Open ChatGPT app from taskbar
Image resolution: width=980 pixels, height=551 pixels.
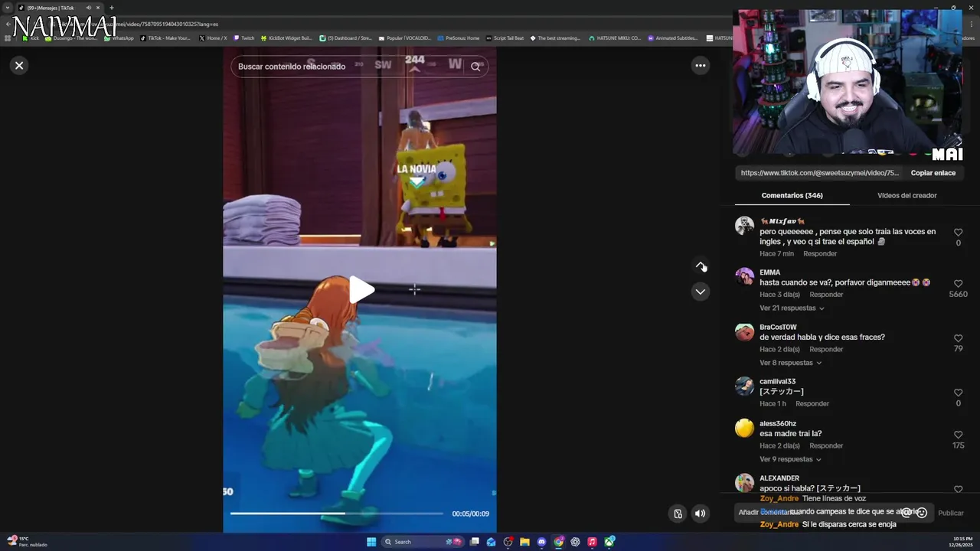coord(576,542)
